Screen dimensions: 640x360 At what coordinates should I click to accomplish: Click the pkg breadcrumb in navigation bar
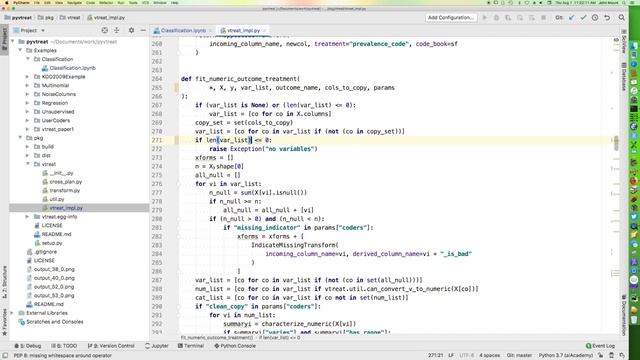46,18
